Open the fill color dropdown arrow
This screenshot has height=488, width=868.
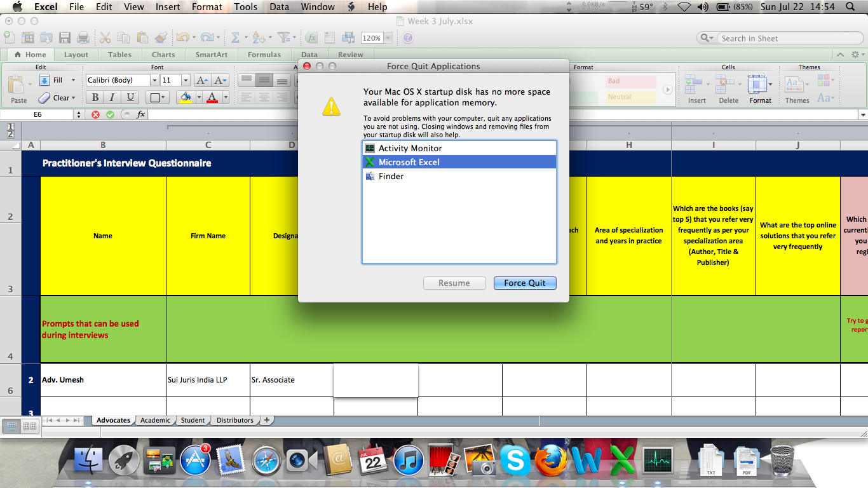tap(198, 97)
